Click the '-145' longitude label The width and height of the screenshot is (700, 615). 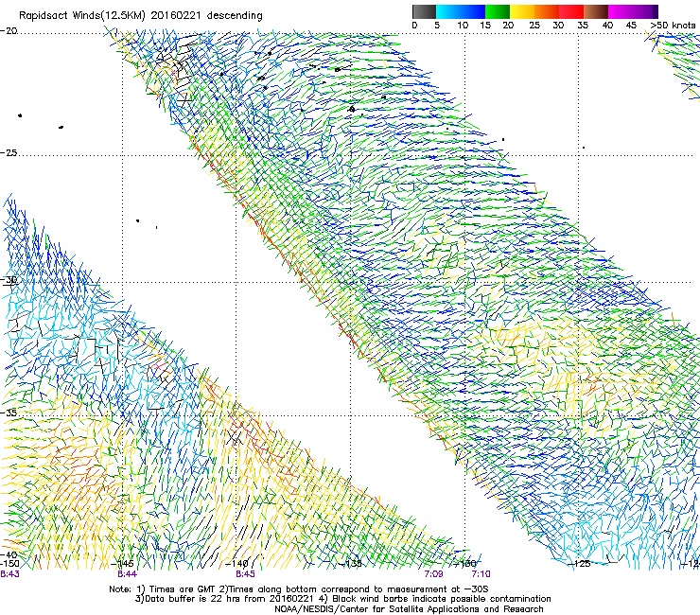[x=124, y=563]
